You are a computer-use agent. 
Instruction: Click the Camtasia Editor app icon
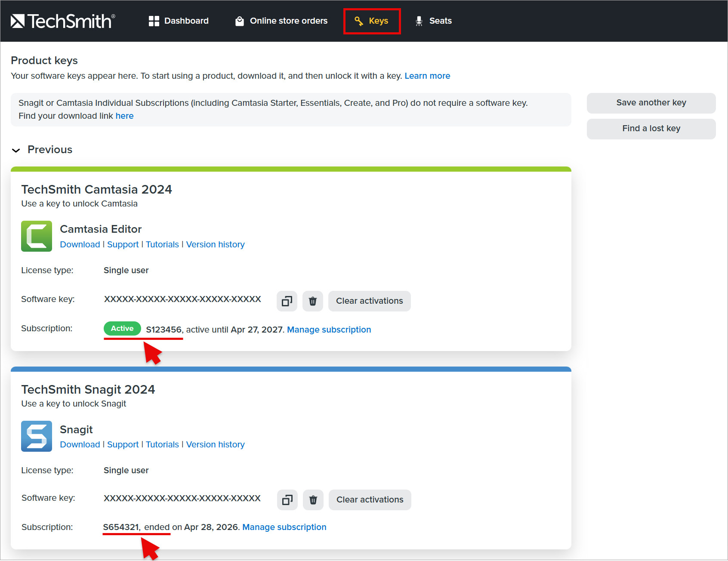tap(37, 236)
